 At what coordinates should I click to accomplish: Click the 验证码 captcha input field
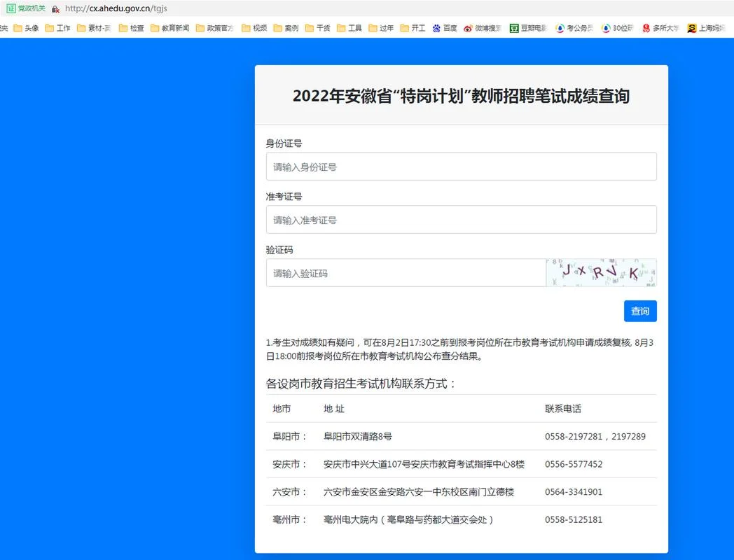coord(406,273)
